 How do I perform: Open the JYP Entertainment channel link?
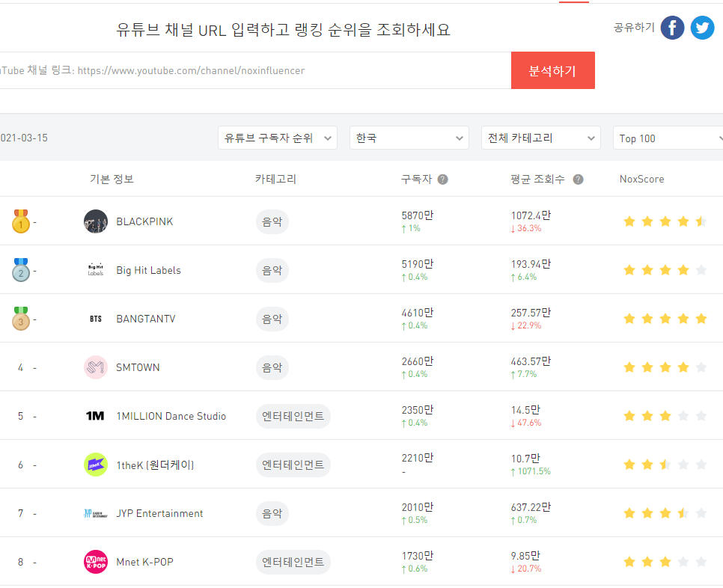click(159, 513)
